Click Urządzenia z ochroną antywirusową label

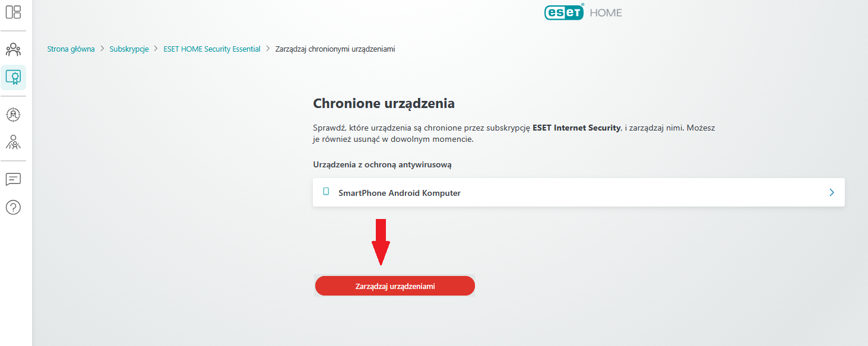[382, 164]
